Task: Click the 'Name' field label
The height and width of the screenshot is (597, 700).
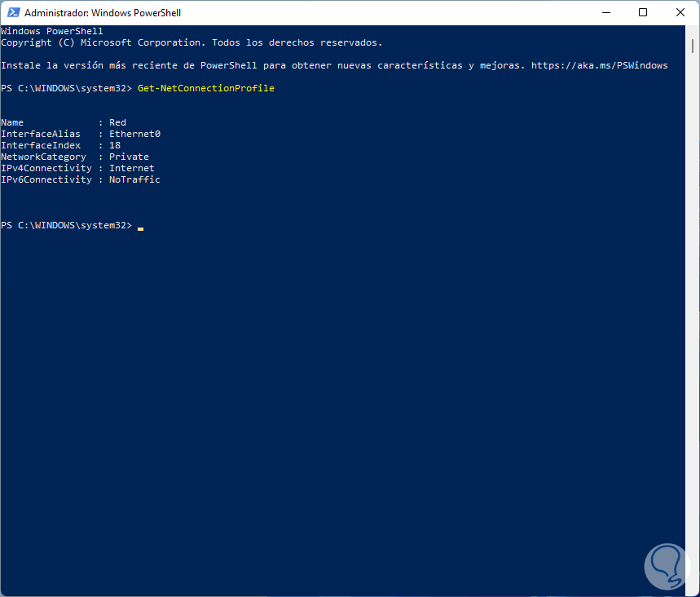Action: pos(12,122)
